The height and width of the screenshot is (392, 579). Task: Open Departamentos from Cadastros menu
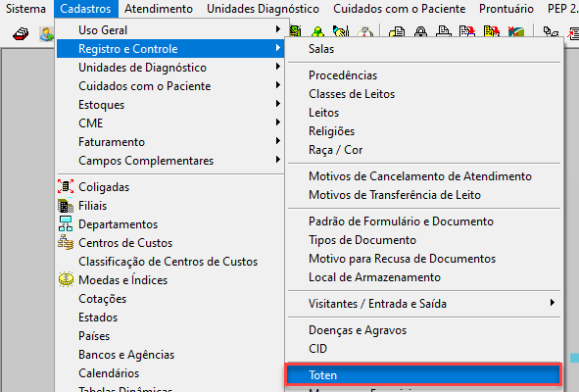(170, 224)
